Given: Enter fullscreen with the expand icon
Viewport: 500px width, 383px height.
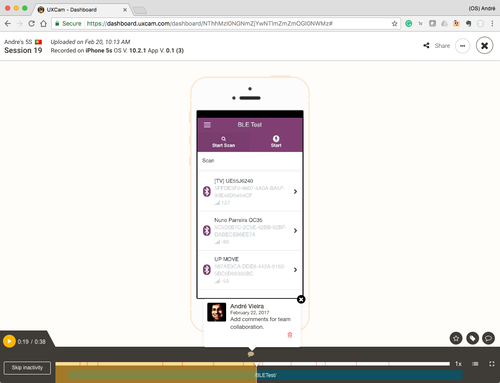Looking at the screenshot, I should (492, 364).
